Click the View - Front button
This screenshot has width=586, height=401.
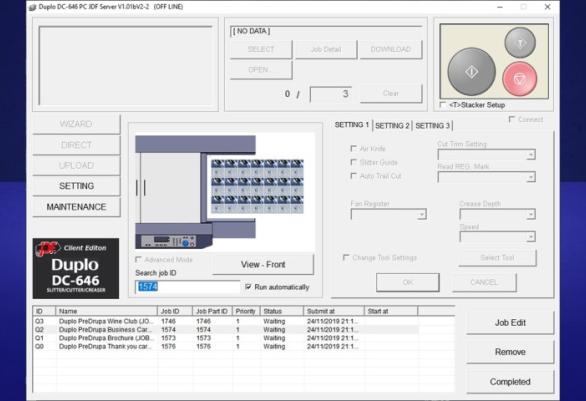[x=263, y=264]
